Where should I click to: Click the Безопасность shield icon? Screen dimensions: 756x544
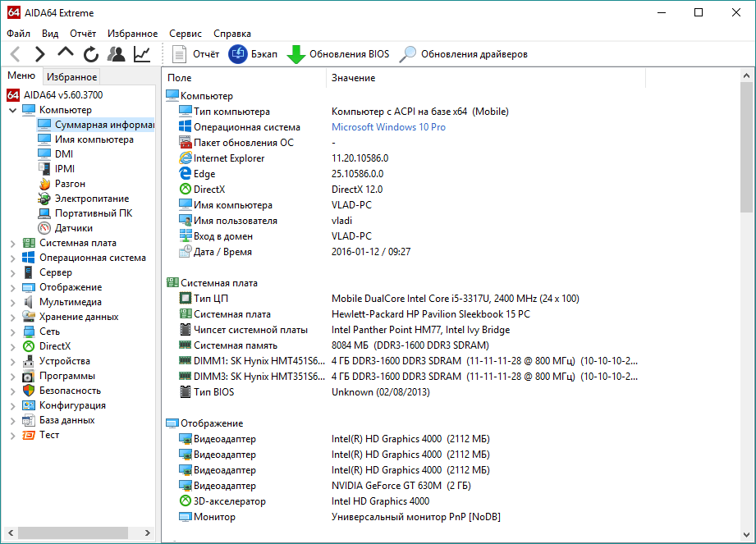tap(29, 391)
